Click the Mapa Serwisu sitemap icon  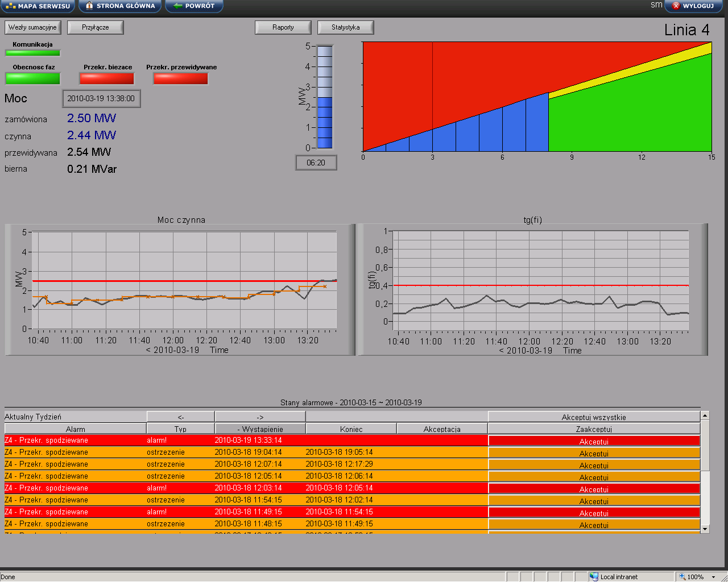[11, 6]
